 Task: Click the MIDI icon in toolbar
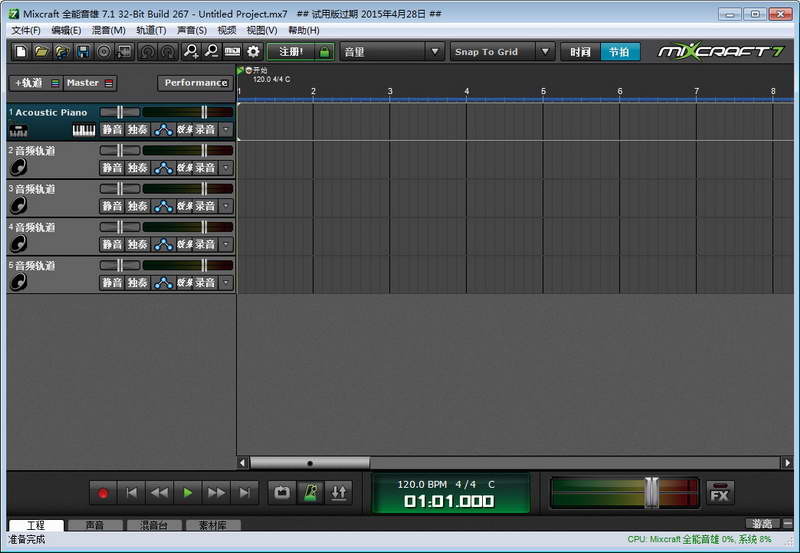pyautogui.click(x=232, y=52)
